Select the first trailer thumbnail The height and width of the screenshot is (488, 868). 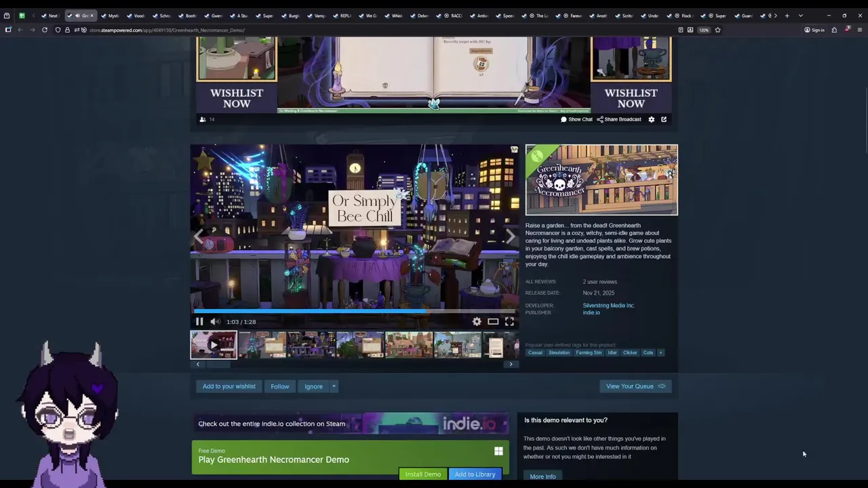(214, 344)
